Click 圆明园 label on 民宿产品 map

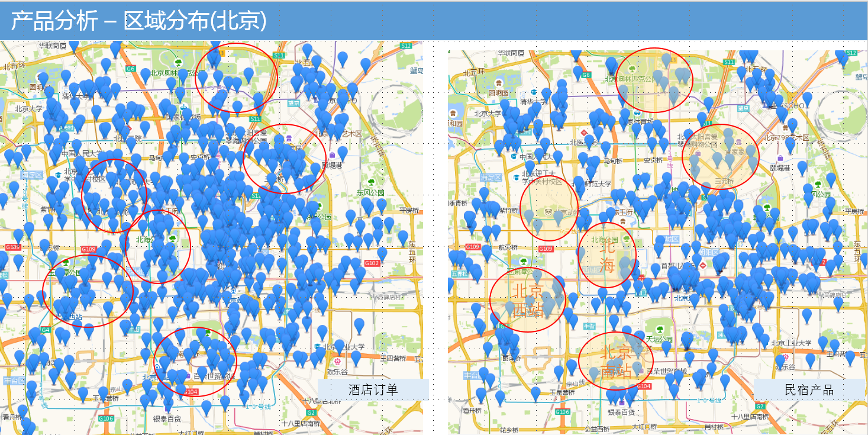[499, 93]
